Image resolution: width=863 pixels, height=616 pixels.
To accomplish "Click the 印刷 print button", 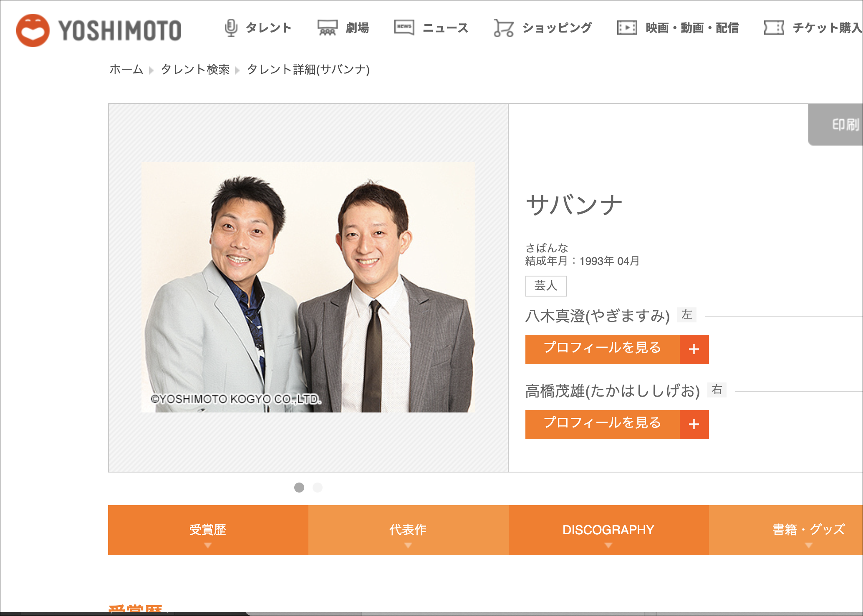I will [843, 124].
